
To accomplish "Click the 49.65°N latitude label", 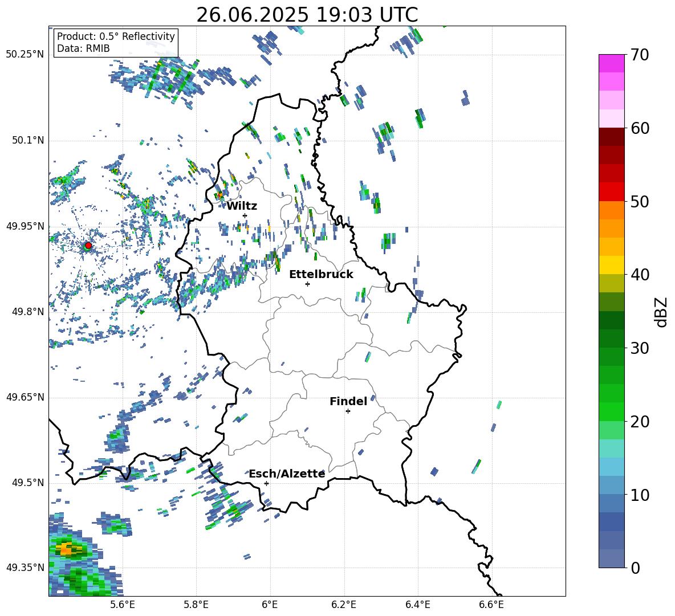I will pos(25,397).
